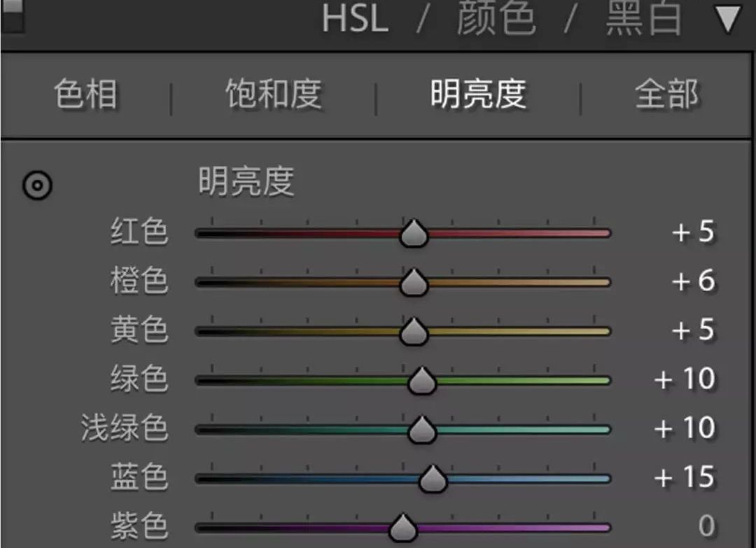Click the 明亮度 section heading
The width and height of the screenshot is (756, 548).
(x=246, y=182)
